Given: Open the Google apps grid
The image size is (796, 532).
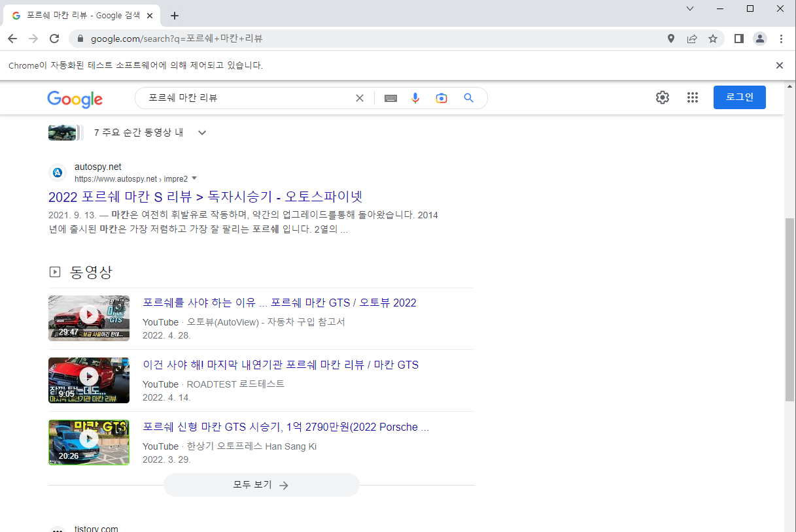Looking at the screenshot, I should click(x=693, y=97).
